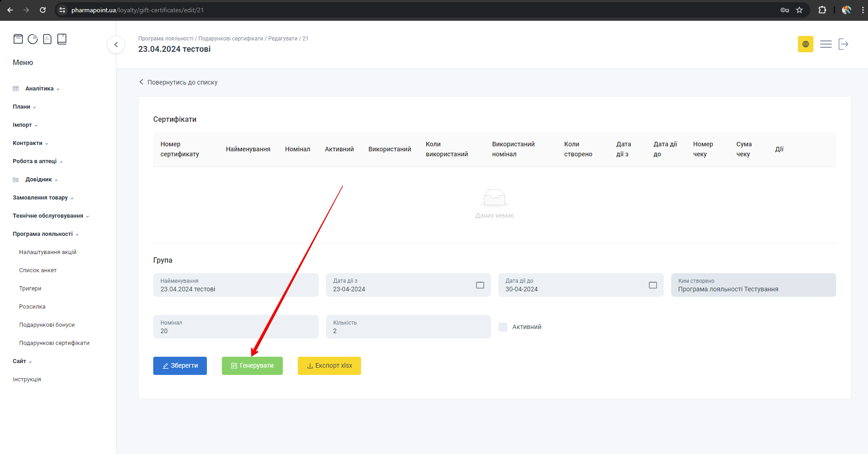Viewport: 868px width, 454px height.
Task: Click the document icon in sidebar header
Action: tap(47, 39)
